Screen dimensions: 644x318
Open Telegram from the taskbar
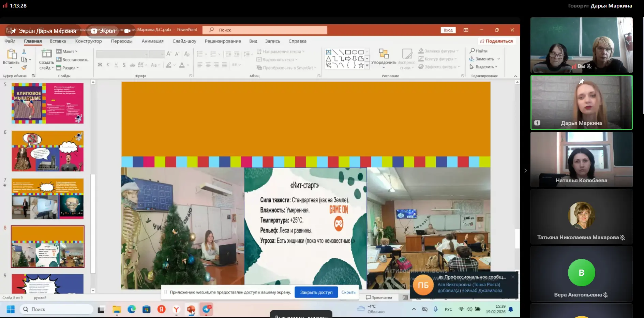[x=206, y=309]
